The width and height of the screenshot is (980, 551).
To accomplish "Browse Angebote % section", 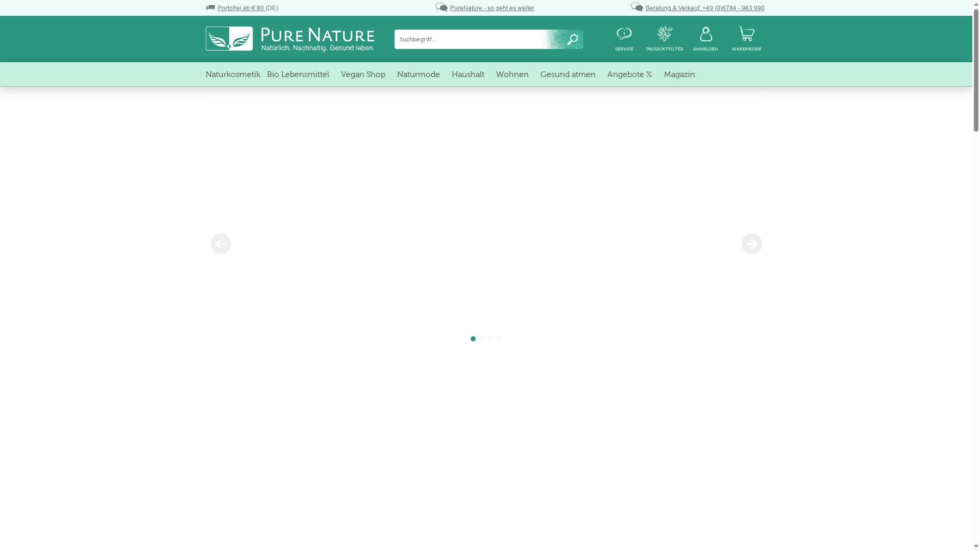I will (x=629, y=74).
